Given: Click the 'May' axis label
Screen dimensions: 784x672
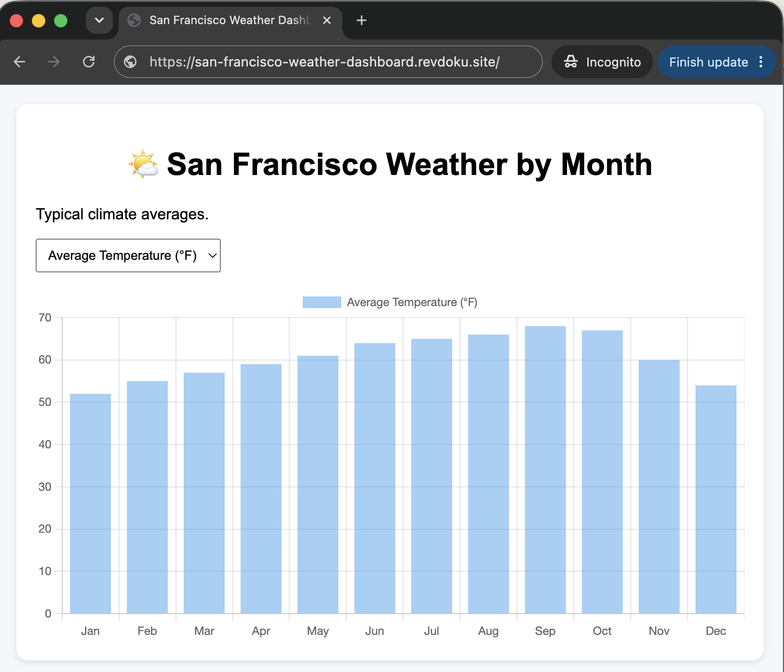Looking at the screenshot, I should [x=318, y=631].
